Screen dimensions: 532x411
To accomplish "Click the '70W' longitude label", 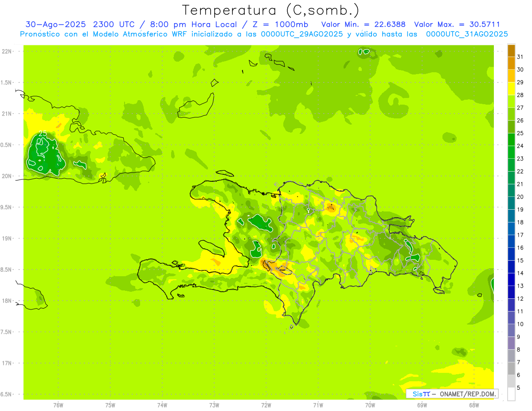I will click(370, 405).
